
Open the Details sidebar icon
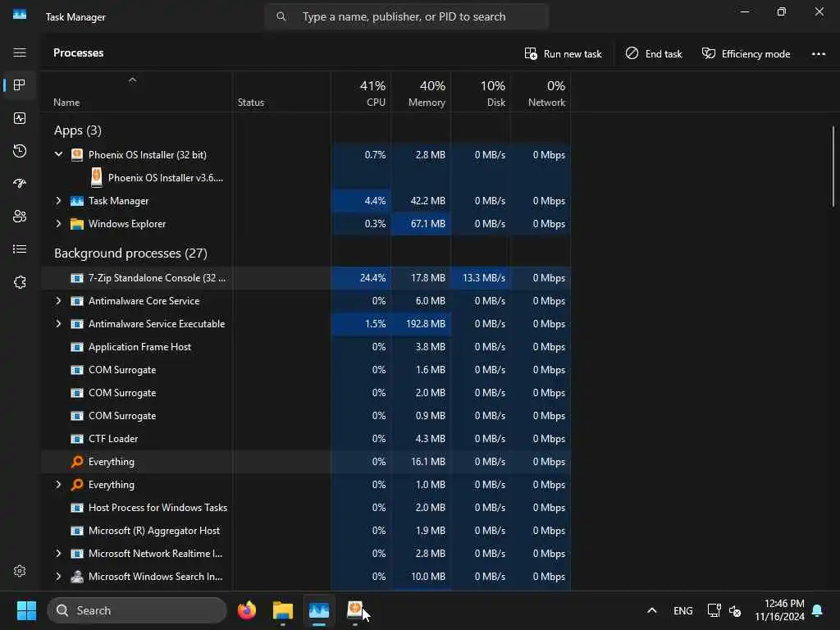[20, 249]
